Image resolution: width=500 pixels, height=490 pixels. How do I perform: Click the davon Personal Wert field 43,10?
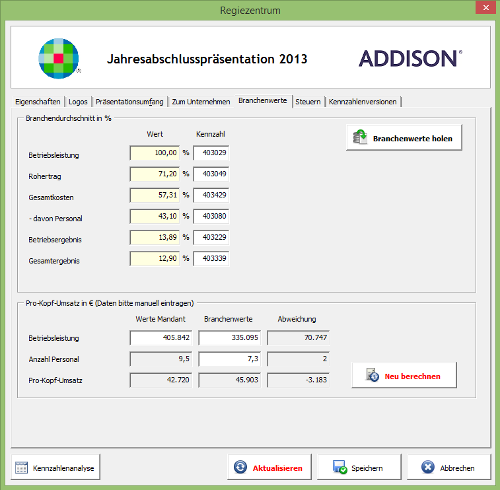[155, 216]
